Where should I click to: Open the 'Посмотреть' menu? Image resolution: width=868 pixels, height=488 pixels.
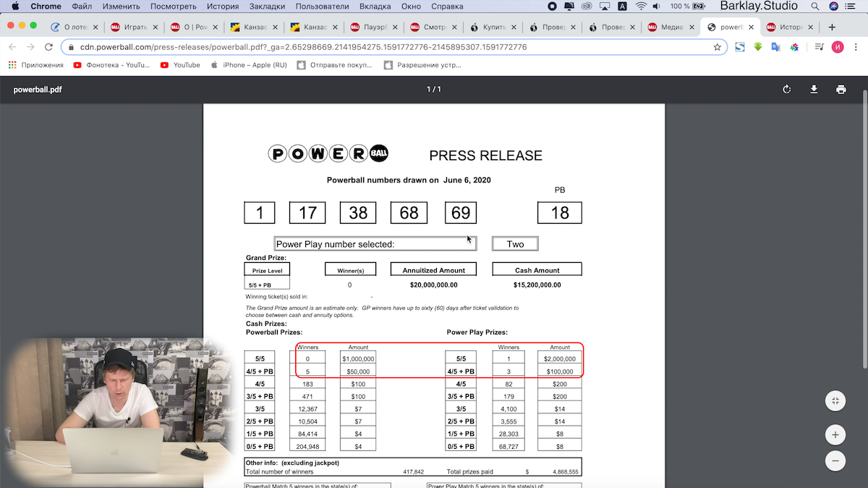(x=174, y=7)
